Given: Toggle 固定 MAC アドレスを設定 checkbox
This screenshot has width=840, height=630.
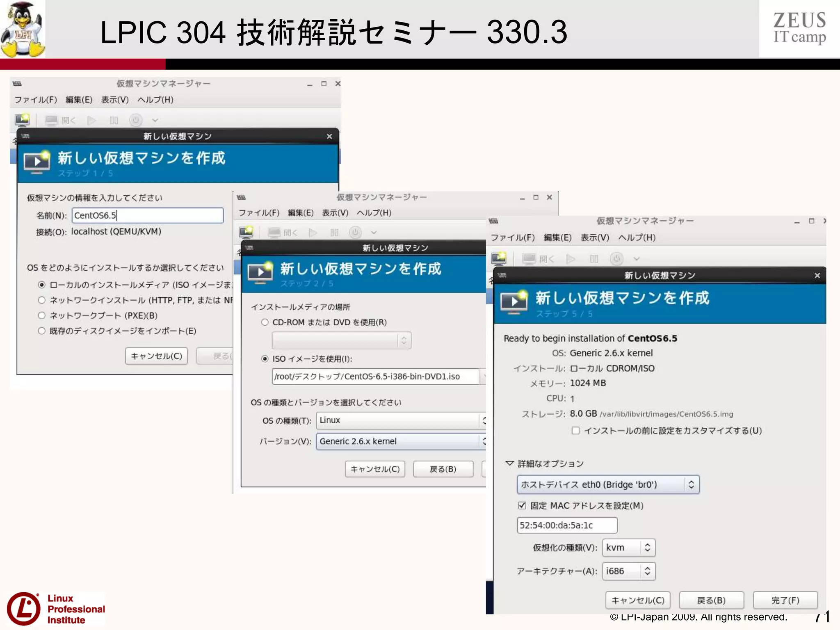Looking at the screenshot, I should click(522, 505).
